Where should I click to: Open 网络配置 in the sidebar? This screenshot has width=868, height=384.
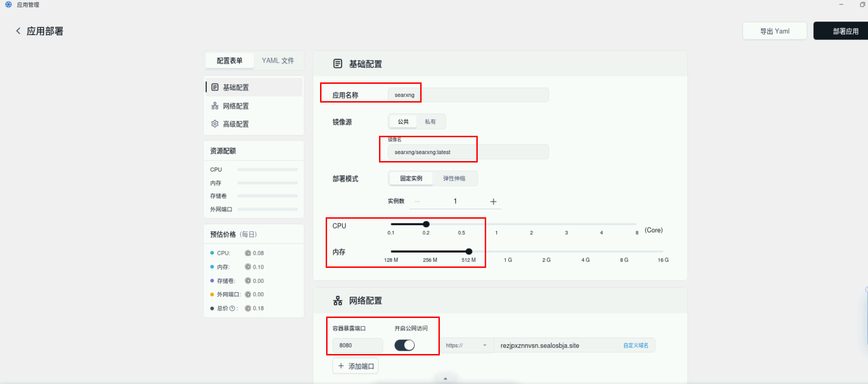coord(254,106)
